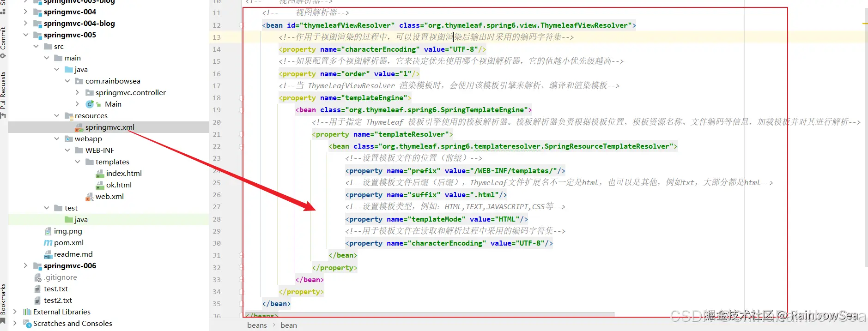Click the web.xml file icon

[x=90, y=197]
